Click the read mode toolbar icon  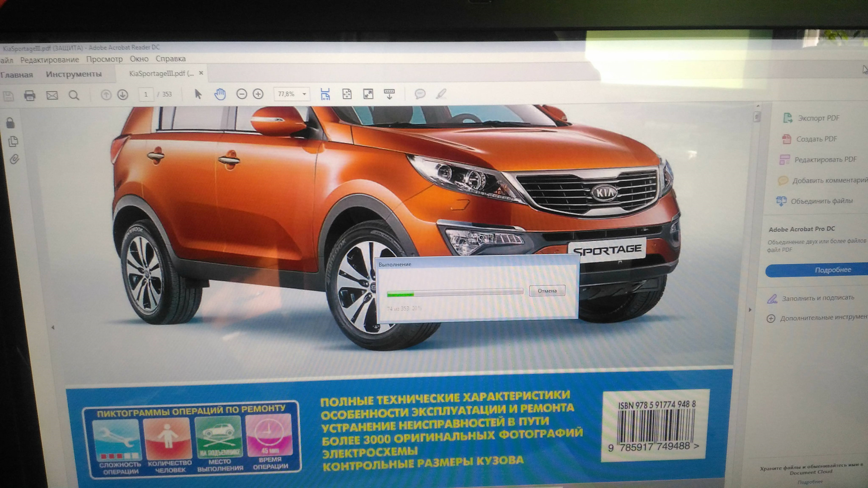coord(389,94)
